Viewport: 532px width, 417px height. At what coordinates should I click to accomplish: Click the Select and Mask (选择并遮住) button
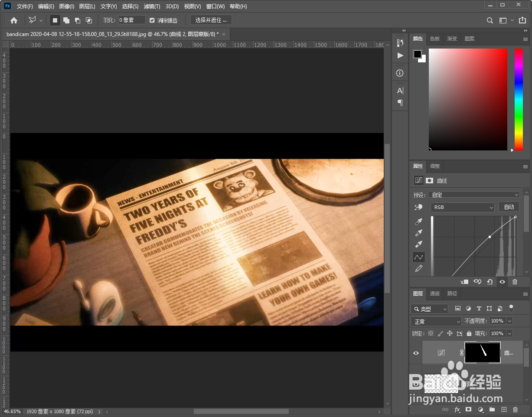coord(211,20)
